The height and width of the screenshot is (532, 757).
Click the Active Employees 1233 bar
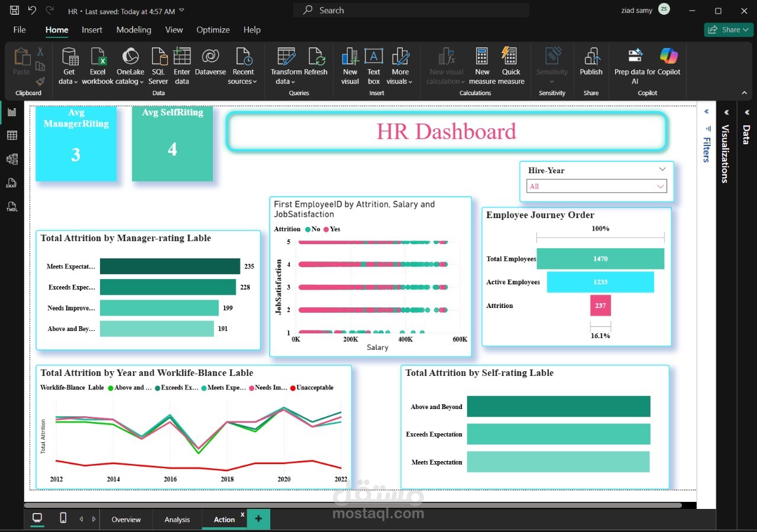(600, 282)
